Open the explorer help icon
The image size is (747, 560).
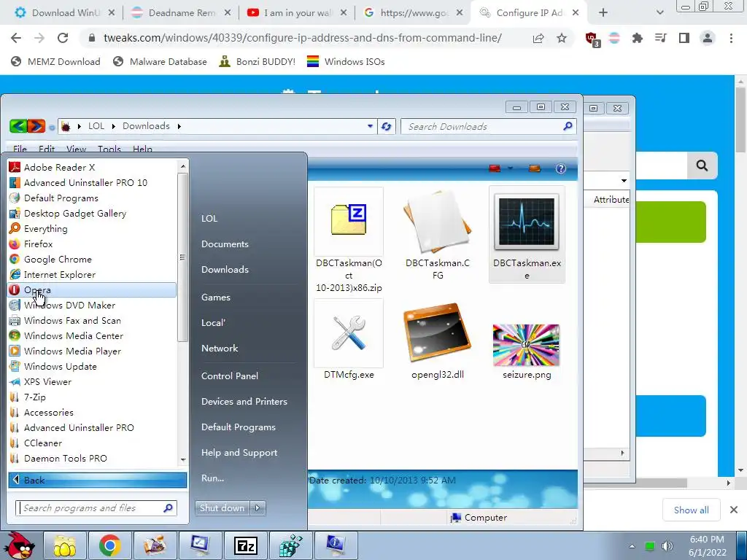(x=561, y=168)
